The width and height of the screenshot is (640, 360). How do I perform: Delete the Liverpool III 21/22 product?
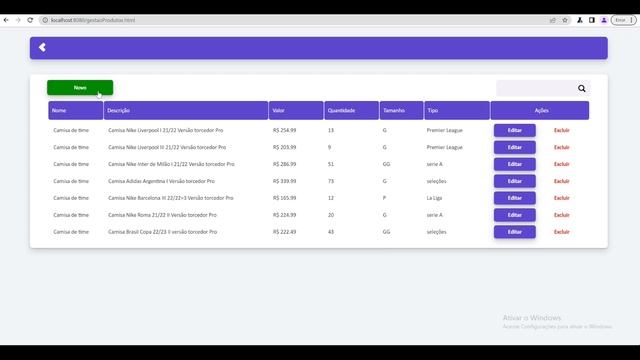point(562,147)
